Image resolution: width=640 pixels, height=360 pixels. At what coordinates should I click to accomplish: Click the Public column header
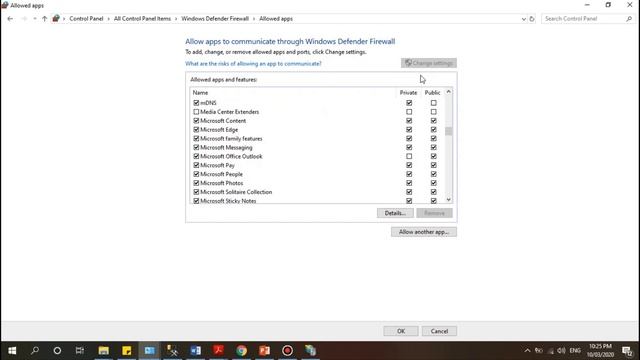pyautogui.click(x=433, y=93)
